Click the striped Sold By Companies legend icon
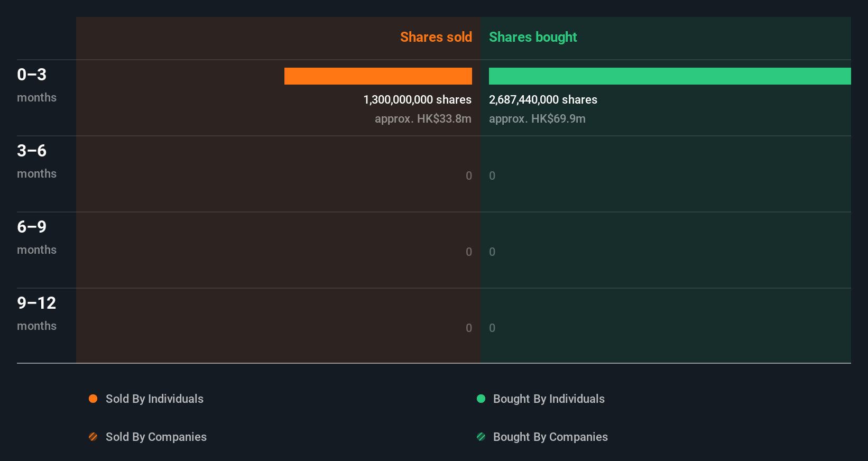This screenshot has width=868, height=461. coord(93,437)
